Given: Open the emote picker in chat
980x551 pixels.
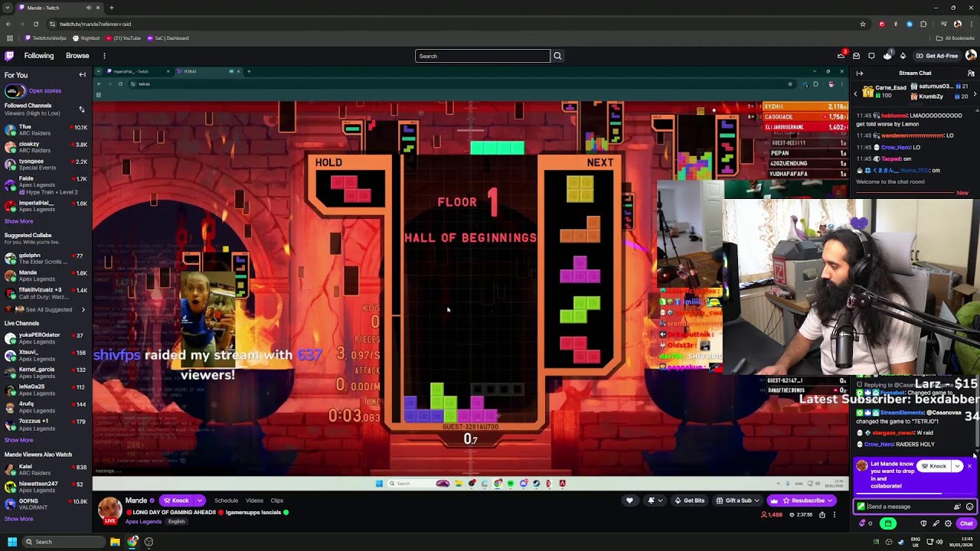Looking at the screenshot, I should click(969, 507).
